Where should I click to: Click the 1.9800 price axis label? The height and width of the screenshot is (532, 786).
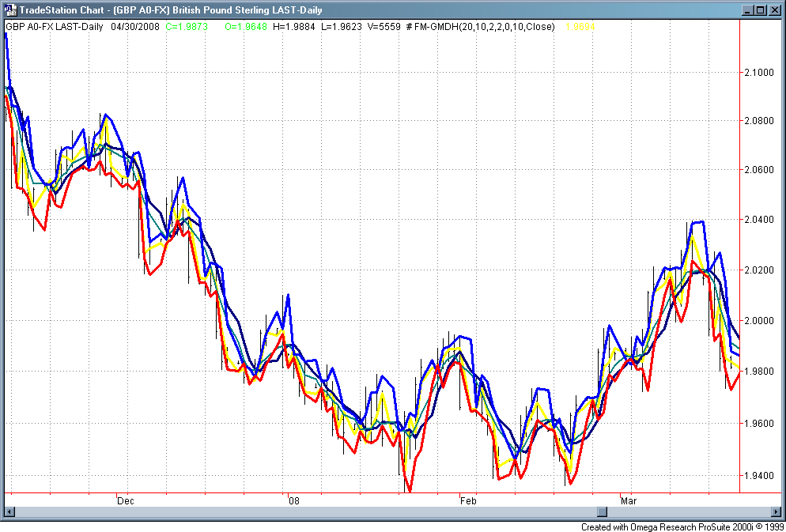[760, 372]
